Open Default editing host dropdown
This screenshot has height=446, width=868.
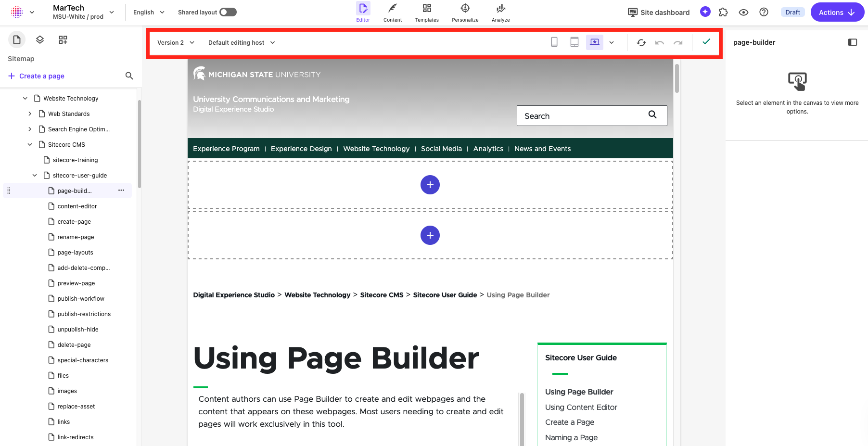click(242, 42)
